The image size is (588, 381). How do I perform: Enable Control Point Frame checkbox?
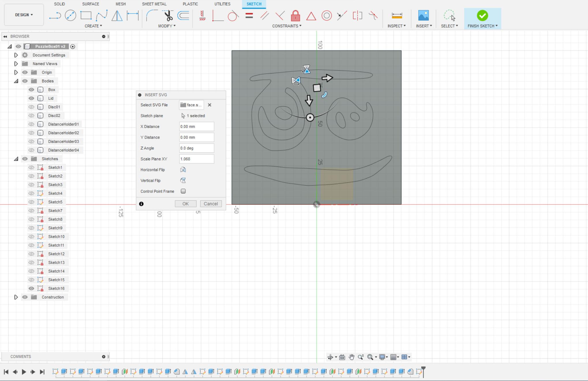(x=183, y=191)
